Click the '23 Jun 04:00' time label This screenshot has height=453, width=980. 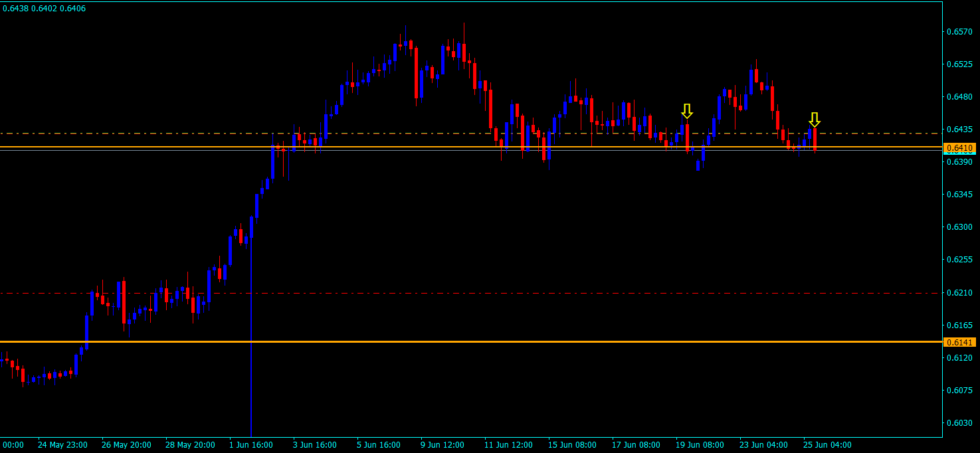[x=764, y=444]
